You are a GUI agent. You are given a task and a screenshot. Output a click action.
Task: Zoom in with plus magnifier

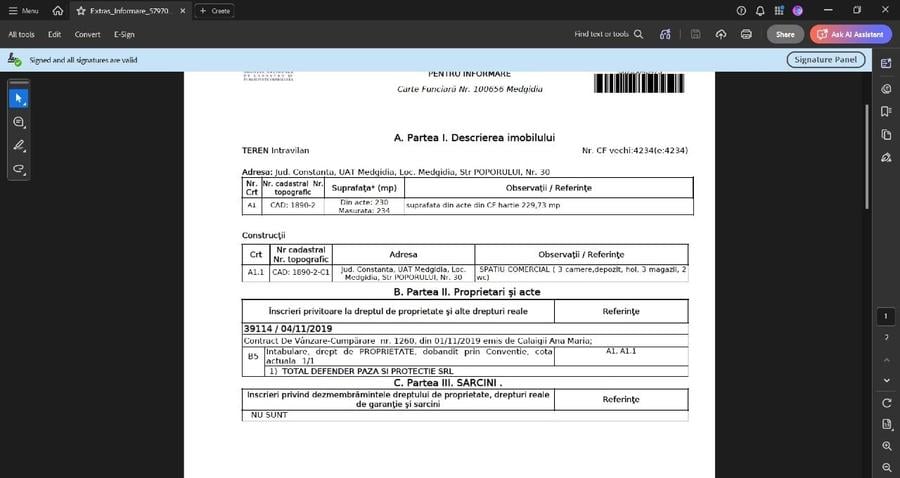(x=886, y=446)
